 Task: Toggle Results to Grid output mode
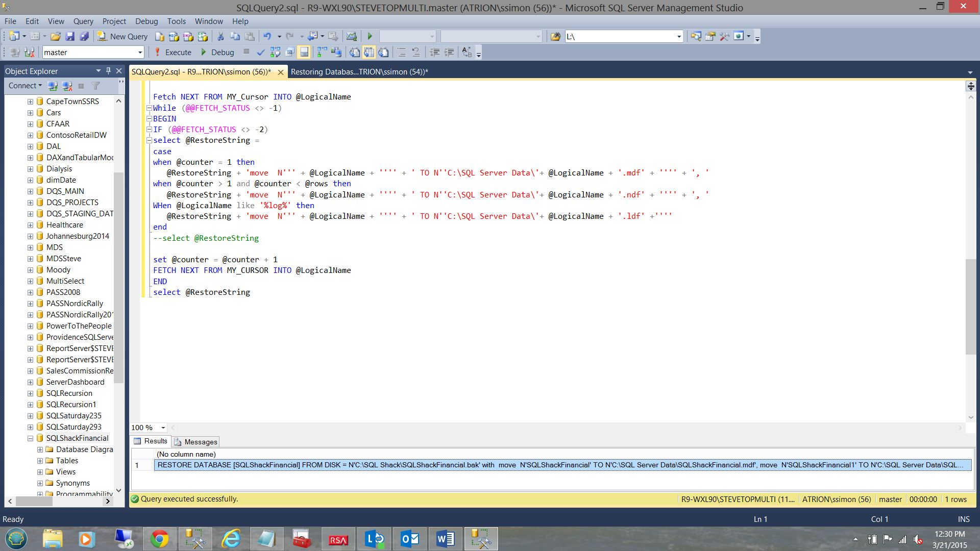click(369, 52)
